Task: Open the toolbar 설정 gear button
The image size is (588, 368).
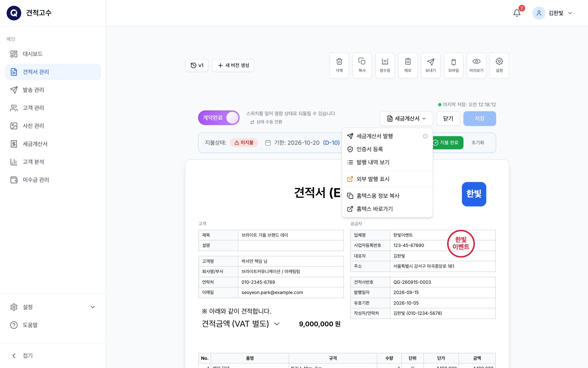Action: [499, 65]
